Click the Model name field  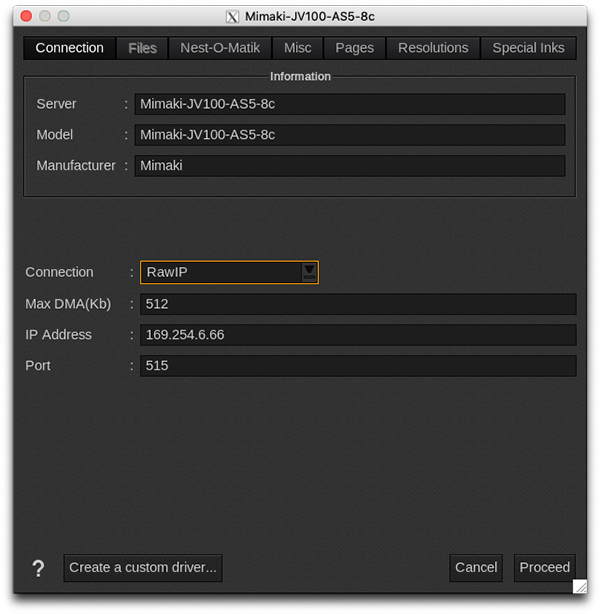tap(350, 135)
